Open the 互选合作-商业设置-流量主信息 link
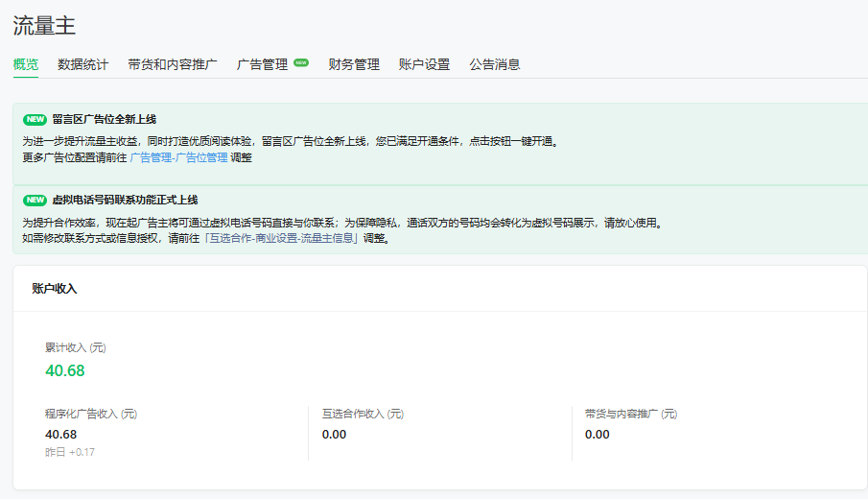The image size is (868, 499). coord(291,238)
